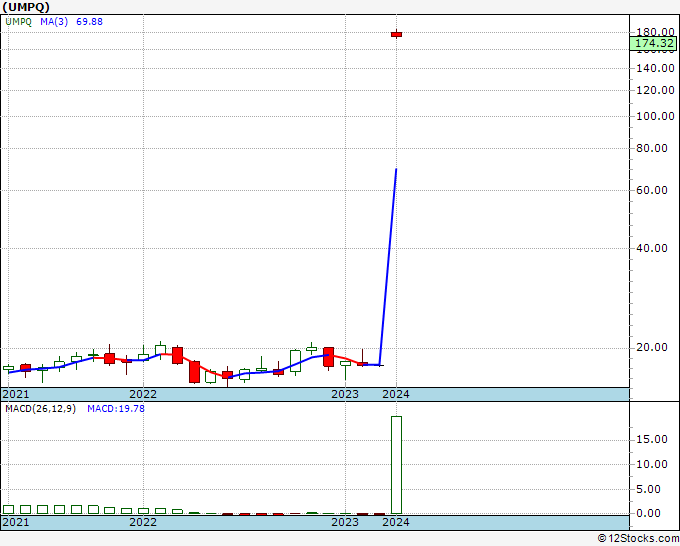The height and width of the screenshot is (546, 680).
Task: Click 2023 on the price chart timeline
Action: click(x=345, y=394)
